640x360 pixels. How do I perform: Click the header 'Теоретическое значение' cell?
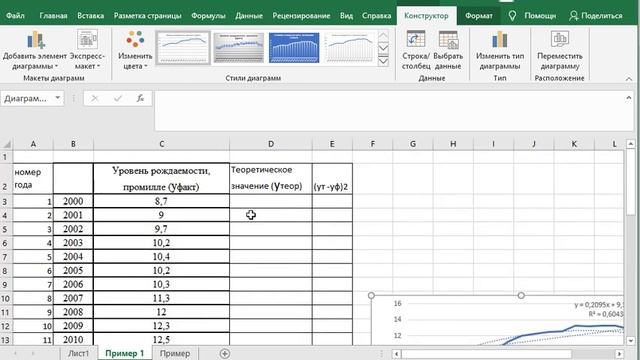[271, 178]
